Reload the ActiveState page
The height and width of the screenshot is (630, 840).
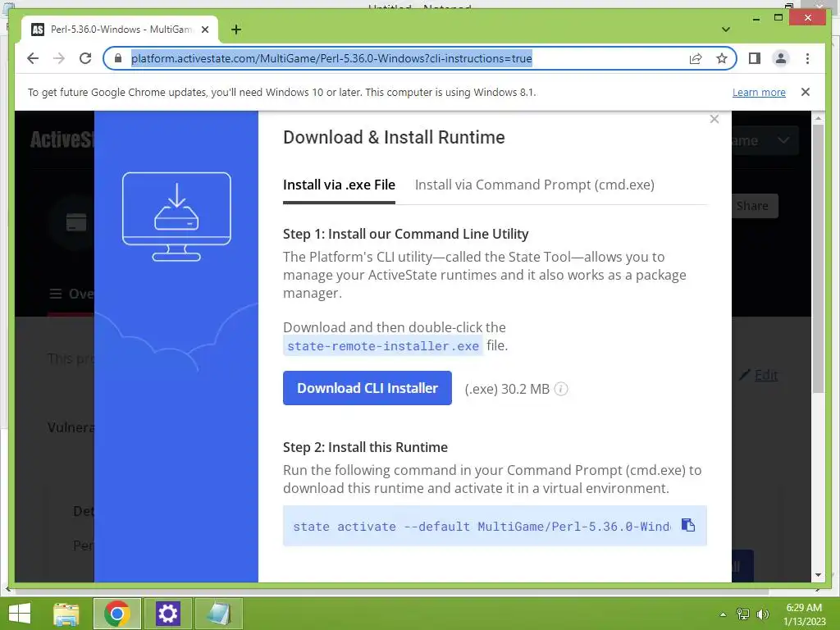coord(85,58)
